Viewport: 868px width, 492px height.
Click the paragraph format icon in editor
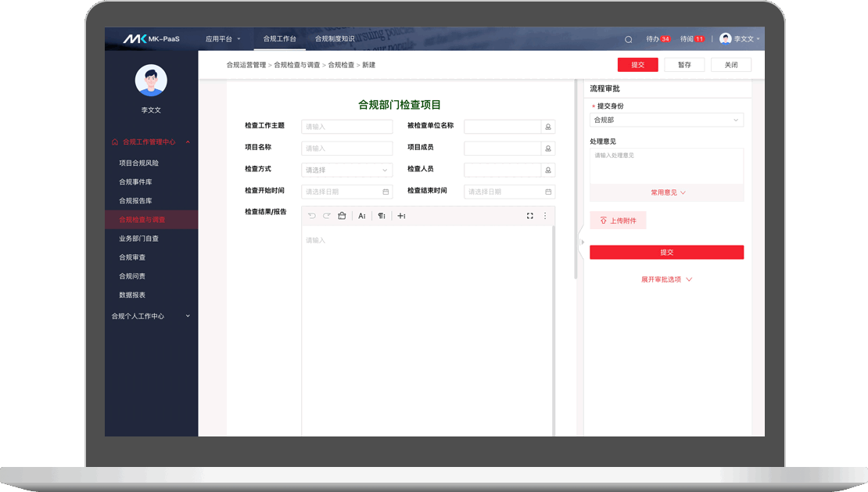pyautogui.click(x=382, y=216)
